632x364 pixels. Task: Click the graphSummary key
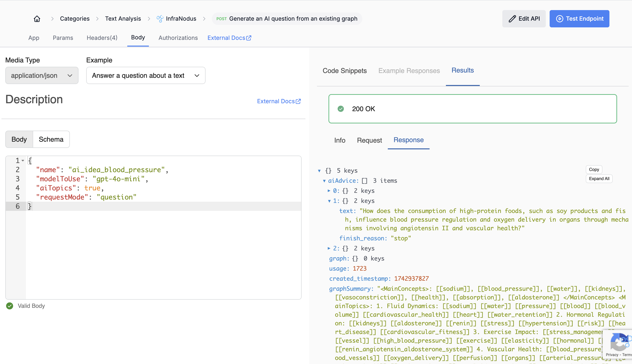(x=351, y=289)
